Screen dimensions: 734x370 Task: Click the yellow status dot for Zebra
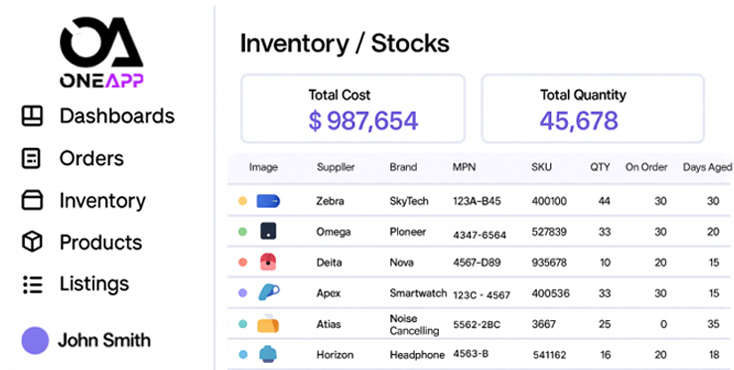(242, 201)
